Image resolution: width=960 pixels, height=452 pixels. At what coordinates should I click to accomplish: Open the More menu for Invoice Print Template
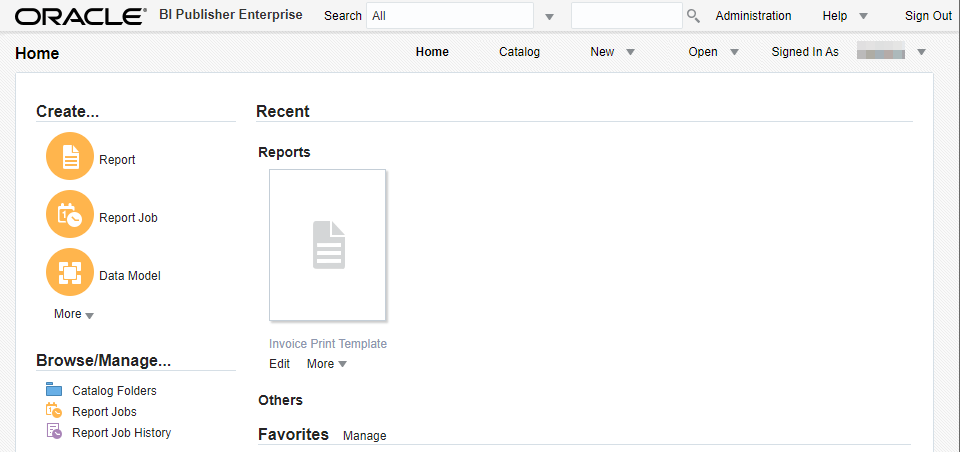[327, 364]
